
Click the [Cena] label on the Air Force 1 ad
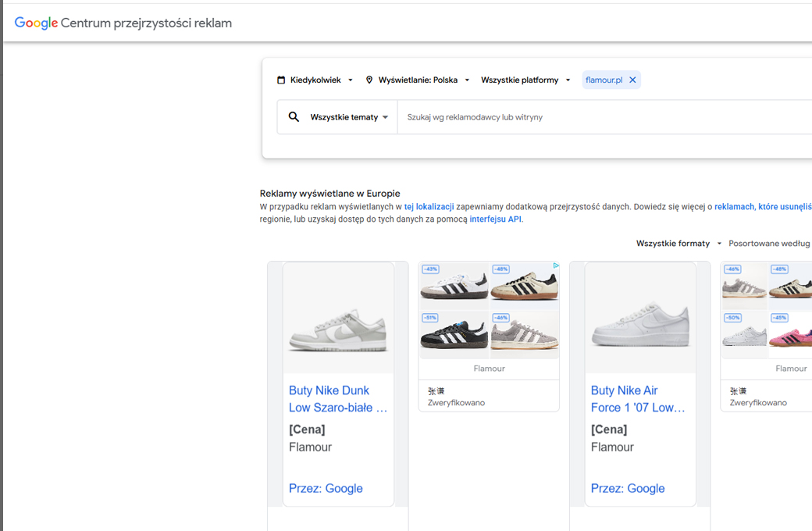coord(609,429)
